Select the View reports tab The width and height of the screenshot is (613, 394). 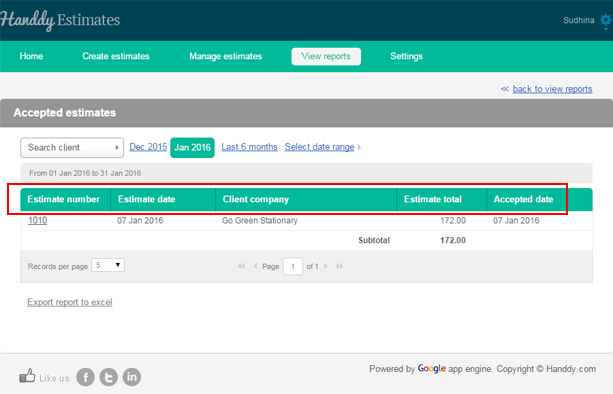click(x=326, y=56)
